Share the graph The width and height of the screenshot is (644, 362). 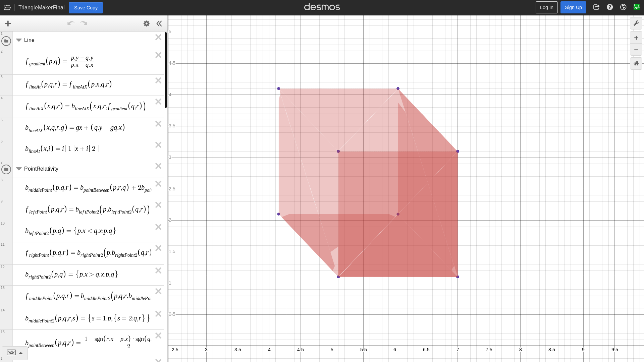pos(596,7)
